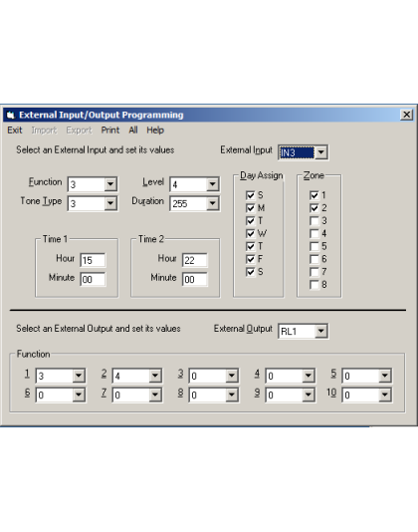Uncheck Zone 1 checkbox
The width and height of the screenshot is (418, 532).
click(x=314, y=195)
